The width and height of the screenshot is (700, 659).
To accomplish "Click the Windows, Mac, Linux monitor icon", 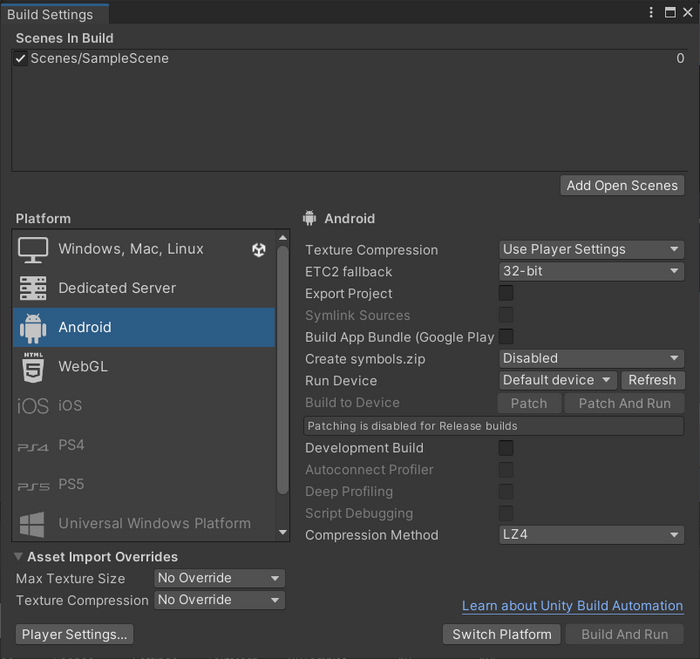I will [33, 250].
